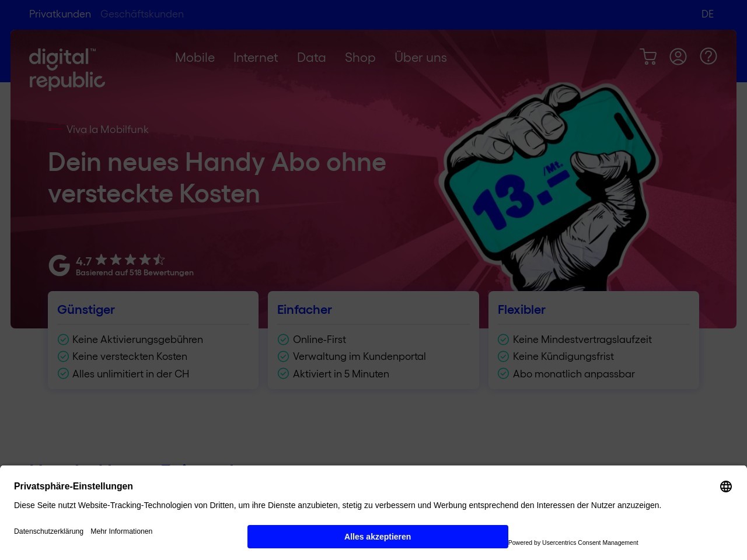The width and height of the screenshot is (747, 560).
Task: Click the Google G rating icon
Action: tap(59, 265)
